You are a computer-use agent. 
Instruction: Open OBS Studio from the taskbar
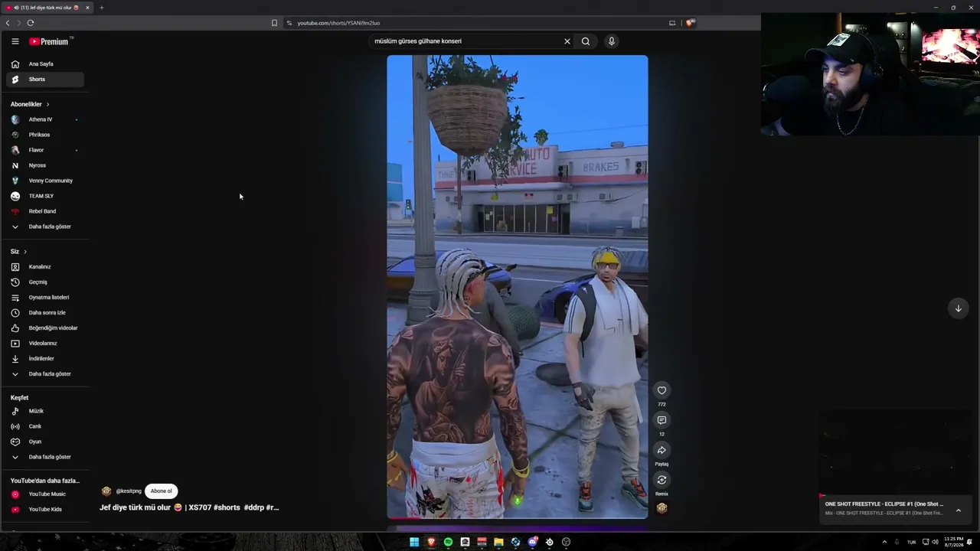point(566,542)
